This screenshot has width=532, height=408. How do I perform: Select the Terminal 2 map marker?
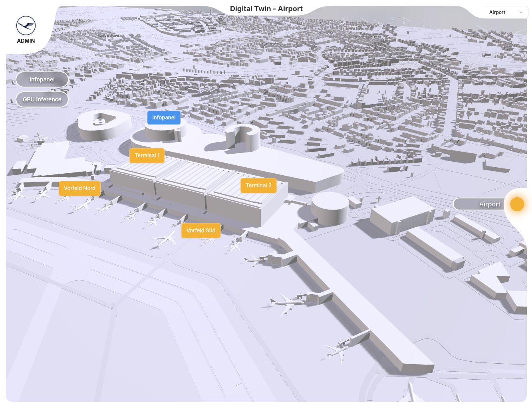click(x=258, y=186)
